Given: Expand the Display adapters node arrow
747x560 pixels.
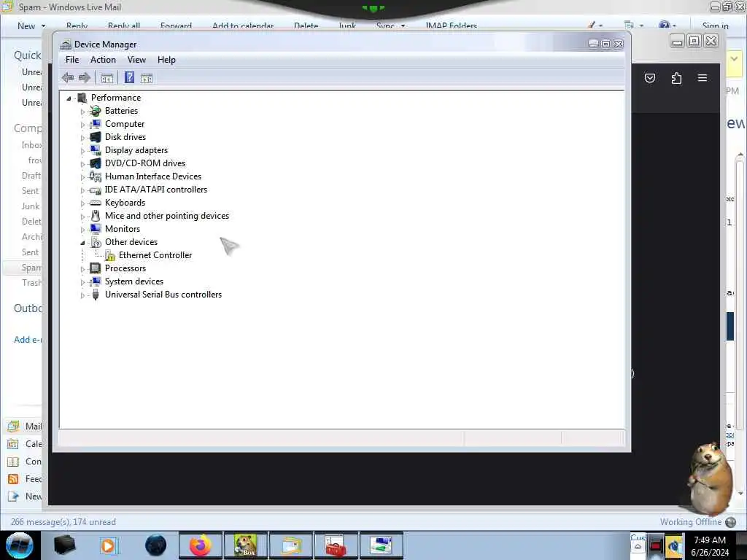Looking at the screenshot, I should pos(82,150).
